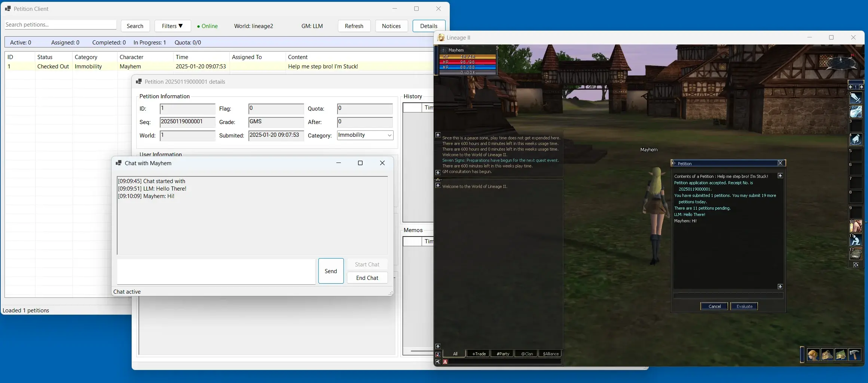Click the Grade field showing GMS
868x383 pixels.
(x=276, y=122)
